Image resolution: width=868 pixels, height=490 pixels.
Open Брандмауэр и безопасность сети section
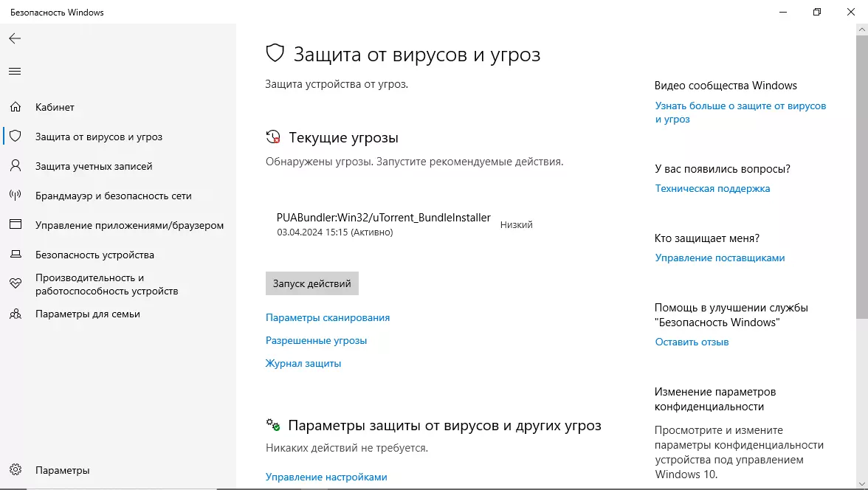click(113, 196)
